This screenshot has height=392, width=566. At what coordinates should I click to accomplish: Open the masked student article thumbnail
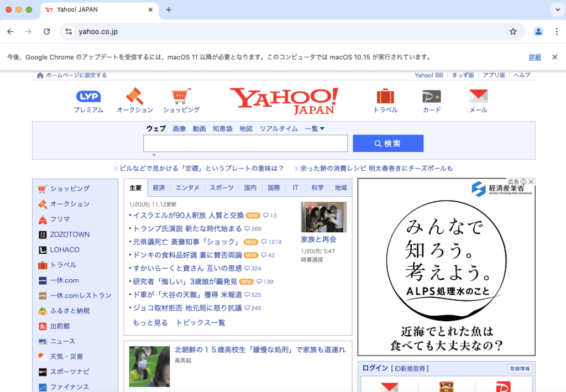pyautogui.click(x=149, y=367)
